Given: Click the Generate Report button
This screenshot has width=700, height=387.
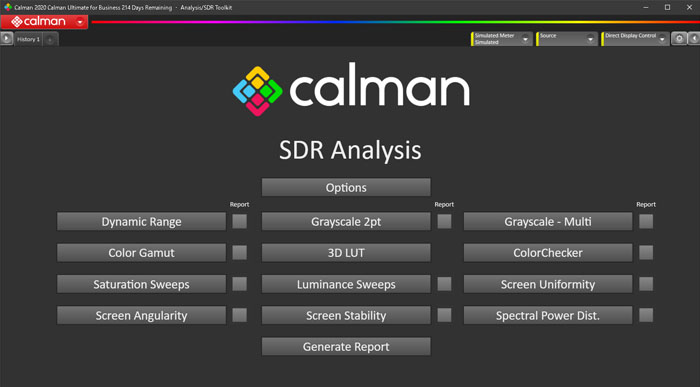Looking at the screenshot, I should [346, 347].
